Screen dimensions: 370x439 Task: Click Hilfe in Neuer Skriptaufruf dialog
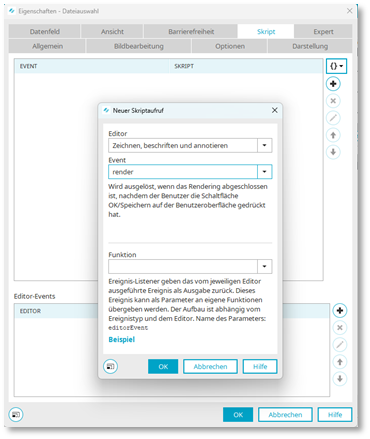260,367
